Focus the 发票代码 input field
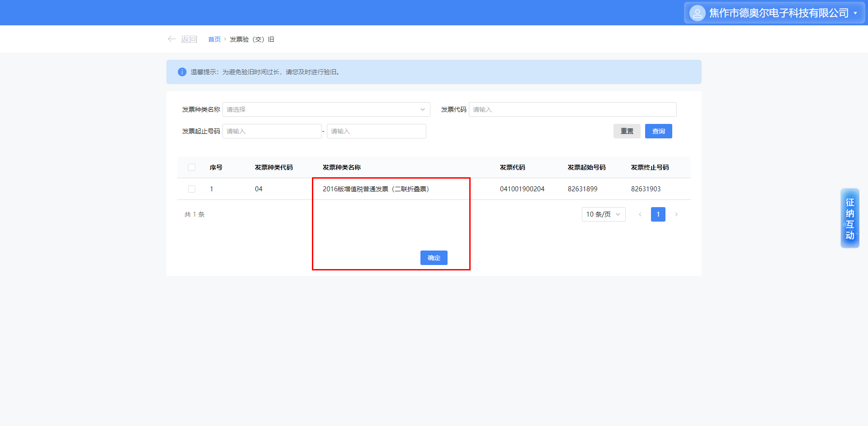Screen dimensions: 868x426 572,109
